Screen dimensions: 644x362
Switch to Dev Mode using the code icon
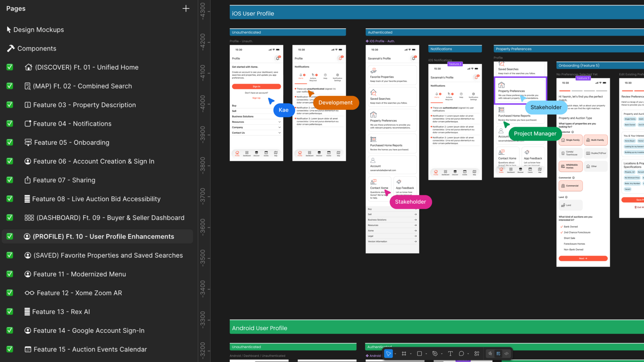click(x=507, y=354)
